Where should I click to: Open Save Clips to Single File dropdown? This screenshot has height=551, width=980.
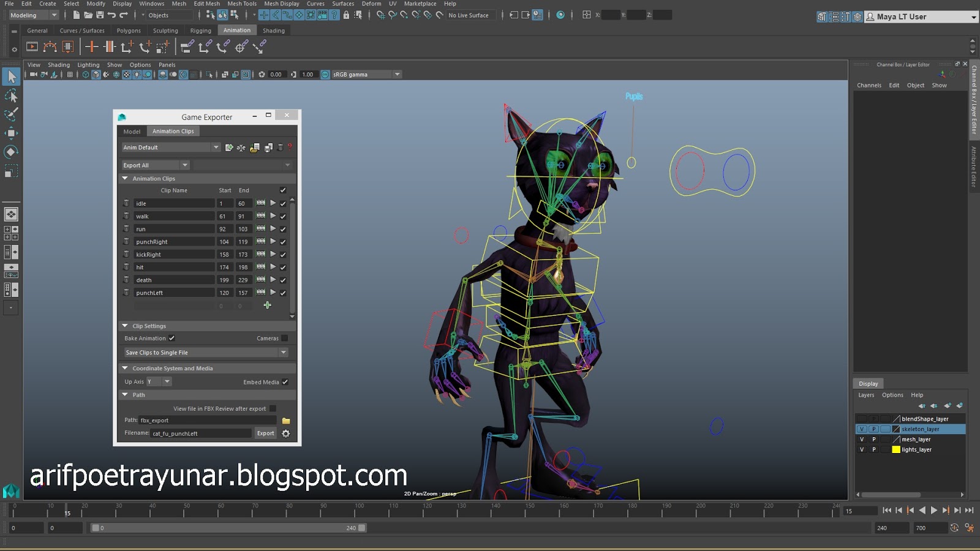click(x=206, y=353)
